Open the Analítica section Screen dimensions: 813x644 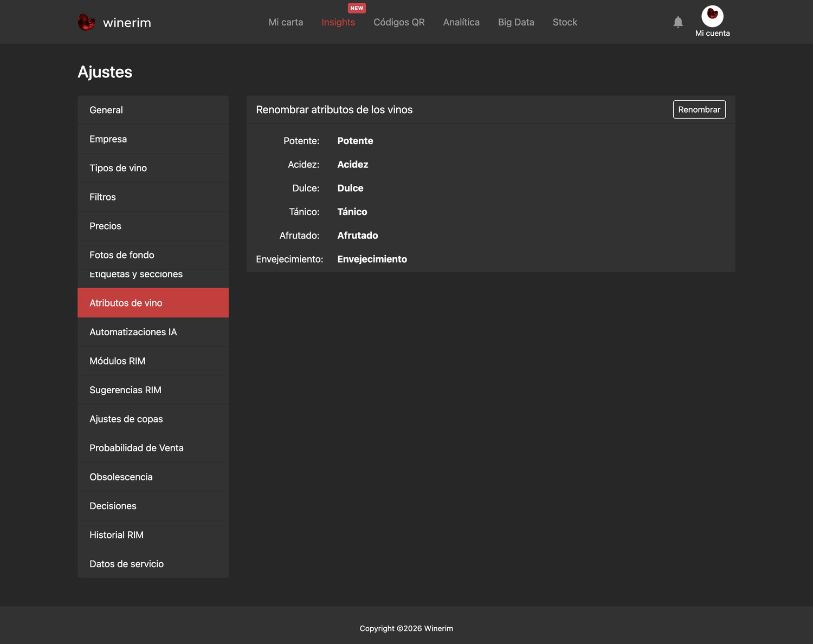[x=461, y=22]
